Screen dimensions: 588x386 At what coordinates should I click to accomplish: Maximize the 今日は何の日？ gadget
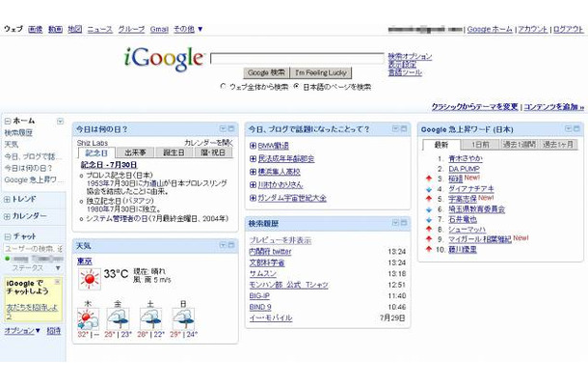[x=231, y=128]
